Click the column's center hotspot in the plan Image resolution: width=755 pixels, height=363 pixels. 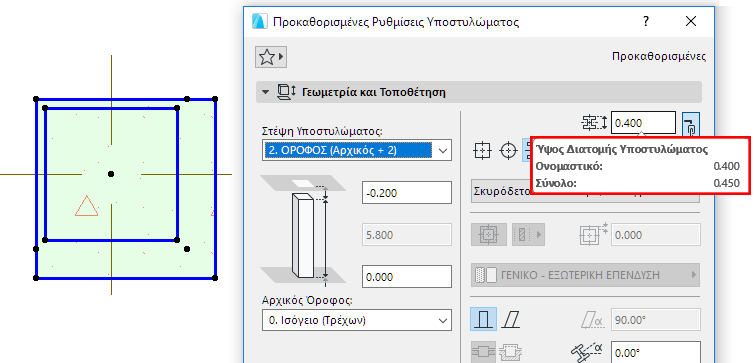[111, 174]
